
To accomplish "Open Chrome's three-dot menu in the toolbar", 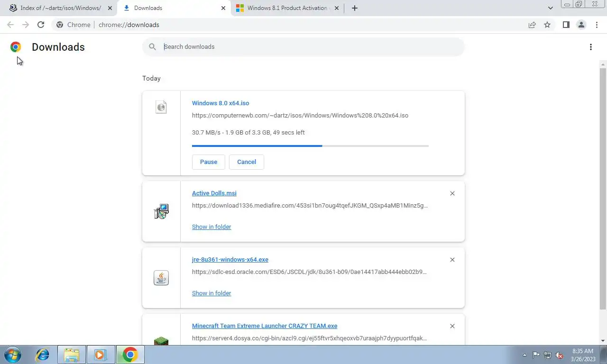I will (x=597, y=25).
